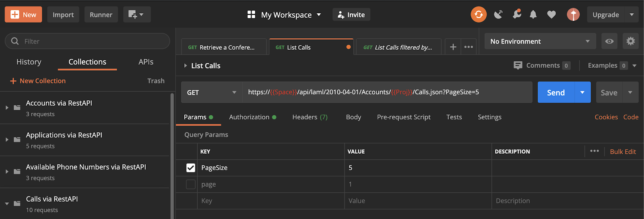This screenshot has width=644, height=219.
Task: Open the Upgrade dropdown arrow
Action: (x=632, y=15)
